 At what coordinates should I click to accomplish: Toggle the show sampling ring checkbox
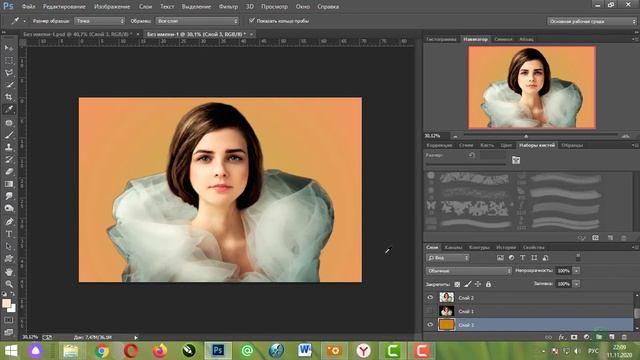point(252,20)
